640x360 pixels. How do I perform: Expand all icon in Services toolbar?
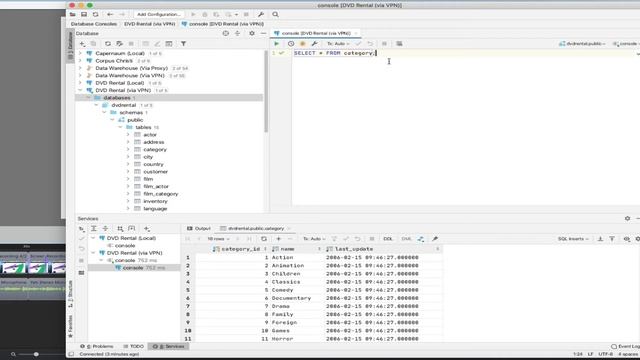coord(93,229)
